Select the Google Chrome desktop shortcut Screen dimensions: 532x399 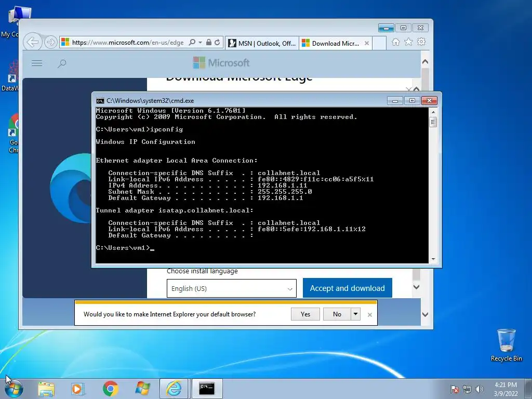tap(13, 134)
